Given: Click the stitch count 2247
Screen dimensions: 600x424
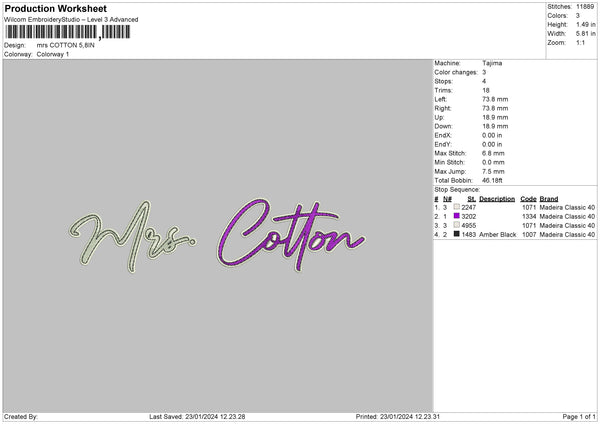Looking at the screenshot, I should (x=468, y=207).
